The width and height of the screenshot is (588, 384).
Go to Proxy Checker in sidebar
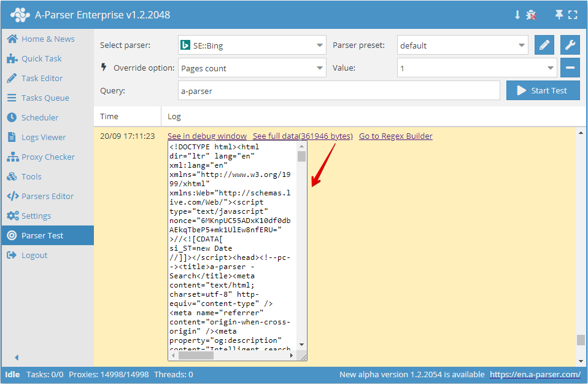(48, 157)
